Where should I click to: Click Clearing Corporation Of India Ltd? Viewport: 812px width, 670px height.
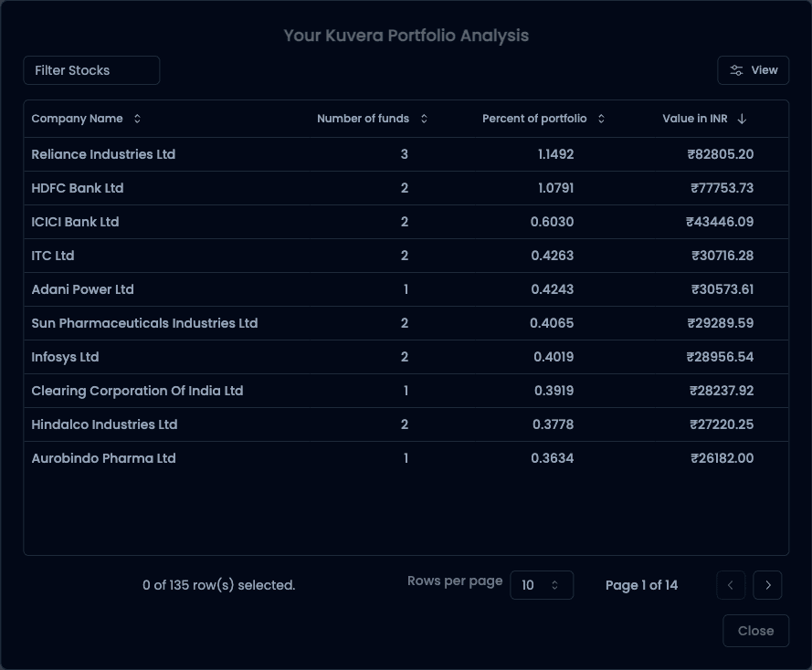point(137,391)
